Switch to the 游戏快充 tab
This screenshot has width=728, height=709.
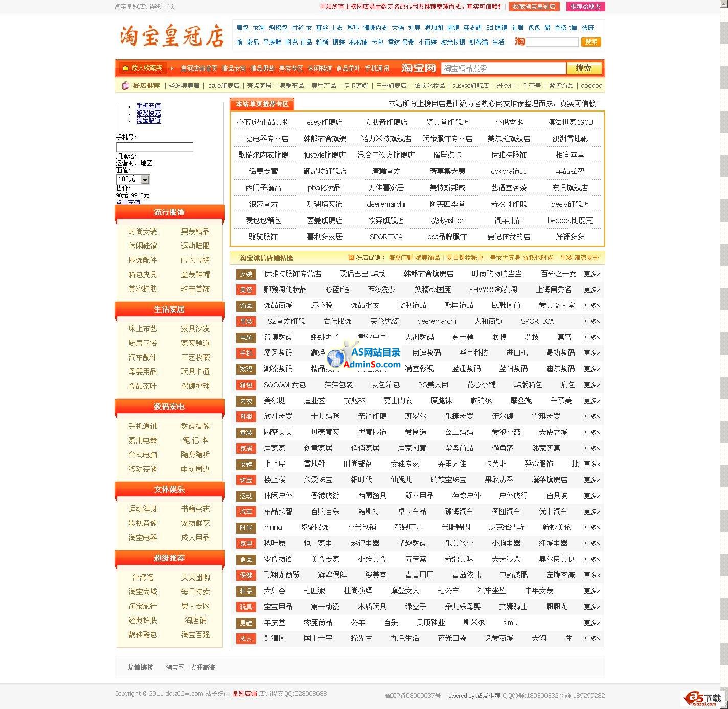click(148, 113)
